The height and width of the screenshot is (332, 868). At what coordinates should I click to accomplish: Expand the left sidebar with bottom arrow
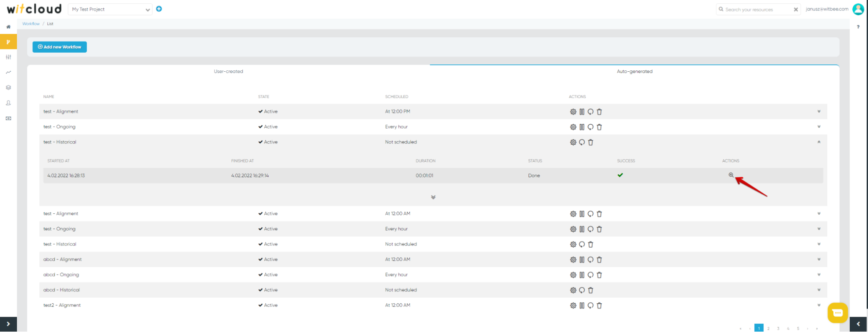[8, 324]
